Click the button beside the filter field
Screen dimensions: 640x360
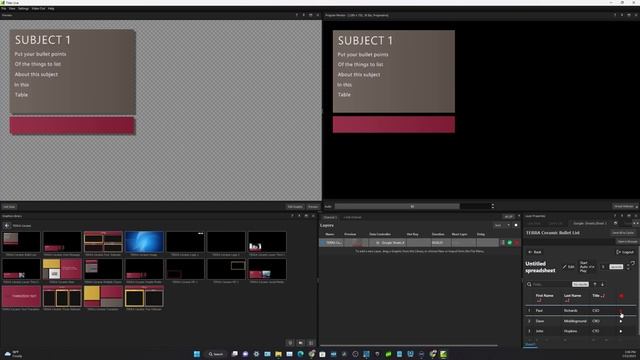(580, 284)
